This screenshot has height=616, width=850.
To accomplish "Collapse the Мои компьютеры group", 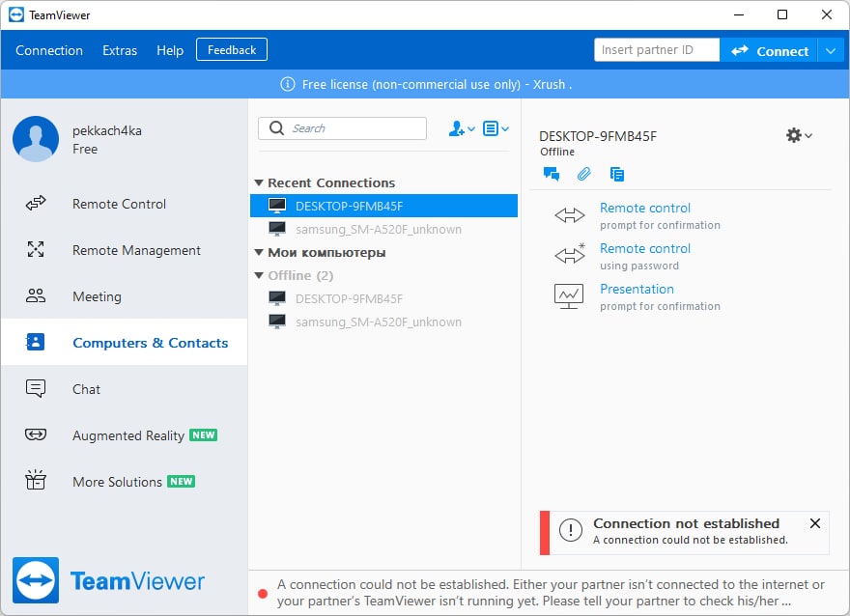I will [259, 252].
